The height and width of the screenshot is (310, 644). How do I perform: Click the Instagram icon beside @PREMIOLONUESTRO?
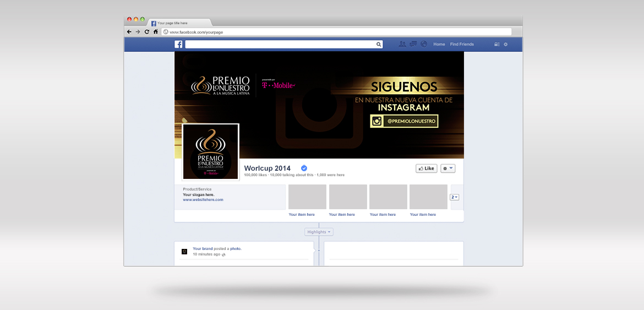[x=376, y=121]
